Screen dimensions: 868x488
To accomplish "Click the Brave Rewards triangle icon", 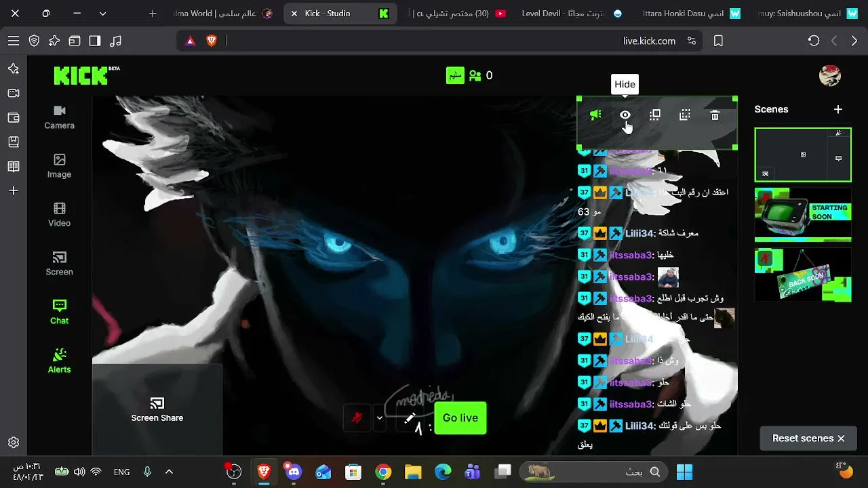I will (191, 41).
